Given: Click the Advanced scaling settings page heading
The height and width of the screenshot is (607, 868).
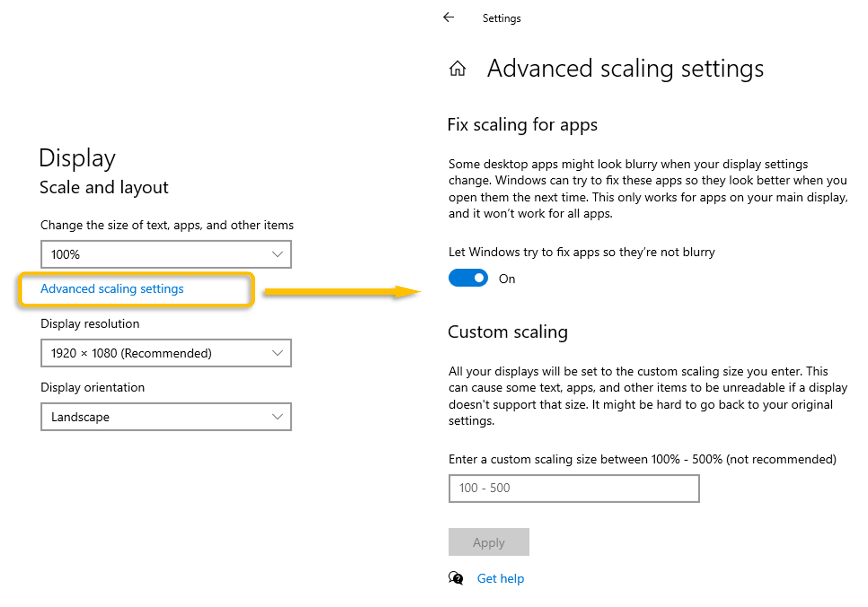Looking at the screenshot, I should point(625,68).
